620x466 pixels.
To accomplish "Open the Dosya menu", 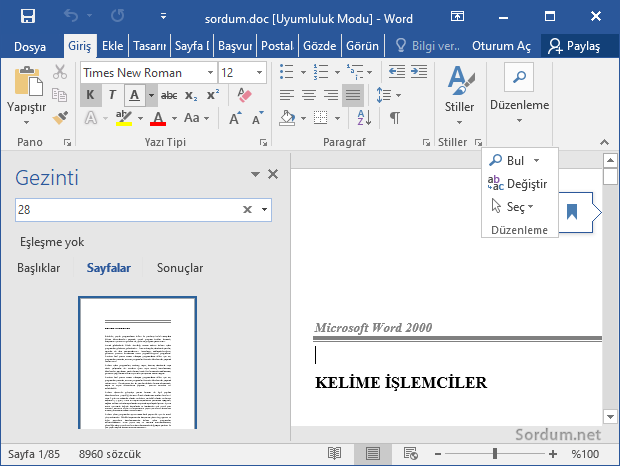I will (30, 47).
